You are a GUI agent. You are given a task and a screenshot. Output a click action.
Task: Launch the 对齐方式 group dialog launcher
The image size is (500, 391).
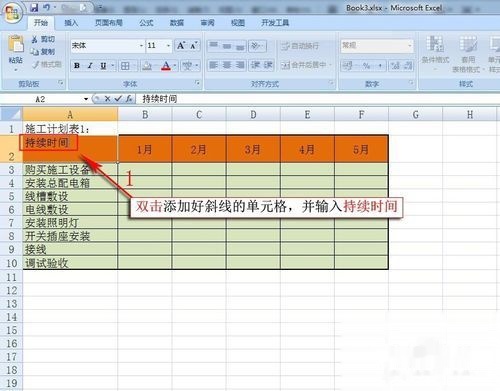point(331,82)
